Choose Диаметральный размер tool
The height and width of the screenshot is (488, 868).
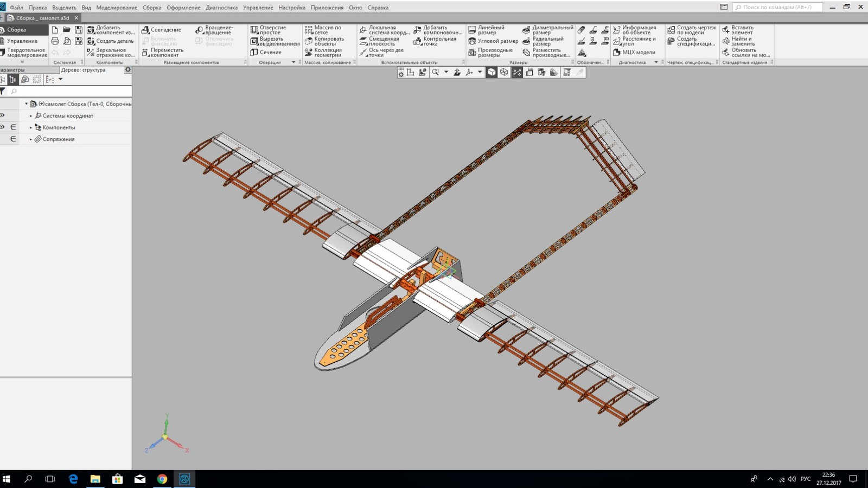tap(548, 30)
